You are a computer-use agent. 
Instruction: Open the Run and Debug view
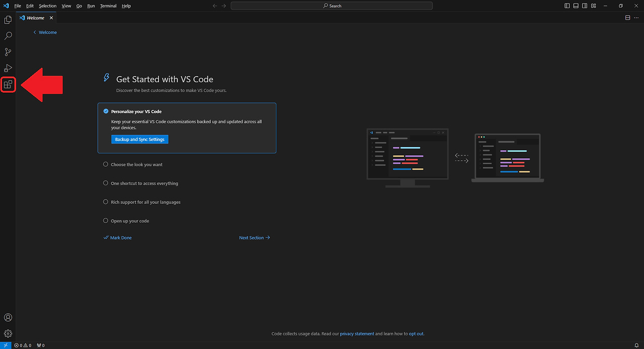[8, 68]
